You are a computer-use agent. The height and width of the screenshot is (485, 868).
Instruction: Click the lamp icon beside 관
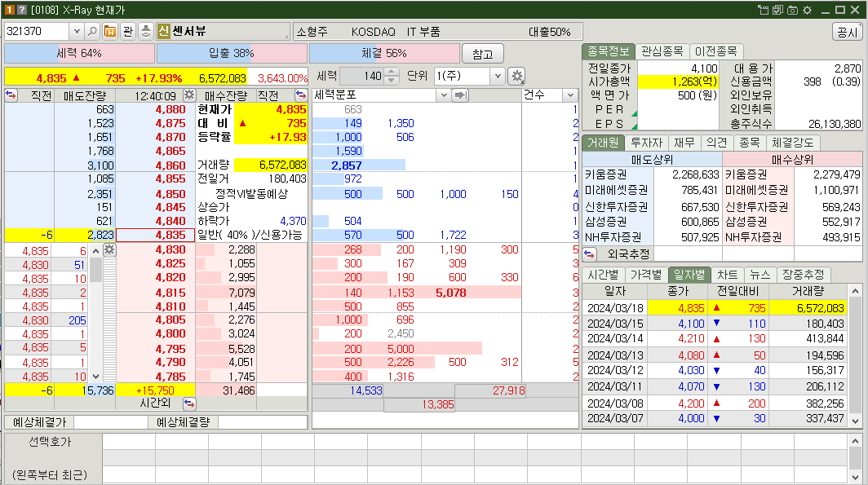point(145,32)
